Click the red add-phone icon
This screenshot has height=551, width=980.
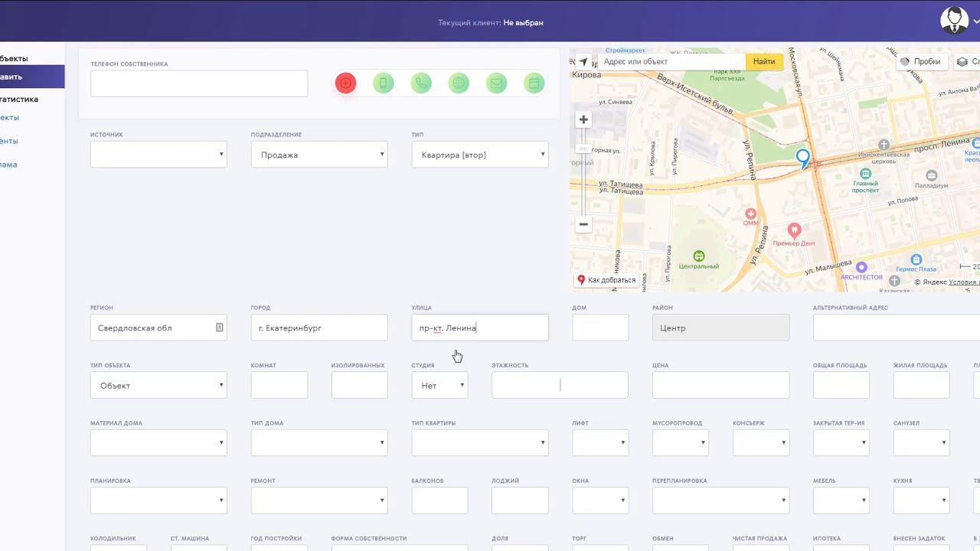point(345,83)
